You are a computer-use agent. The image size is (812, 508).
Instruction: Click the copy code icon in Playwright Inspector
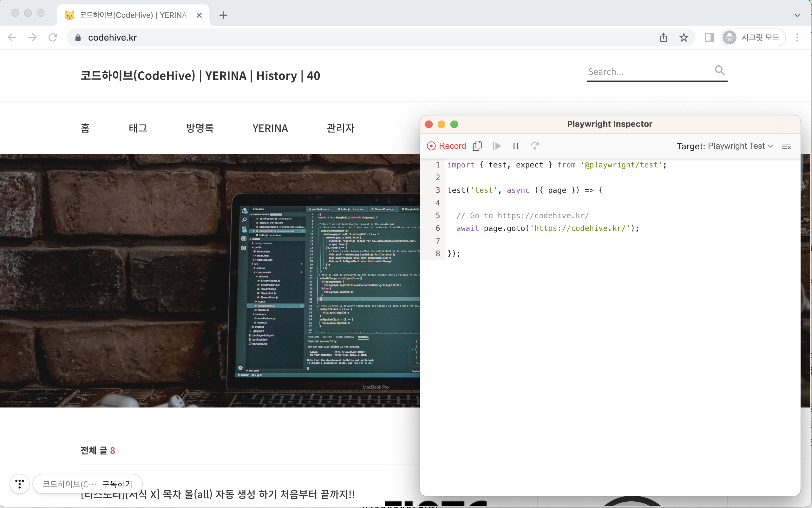478,146
